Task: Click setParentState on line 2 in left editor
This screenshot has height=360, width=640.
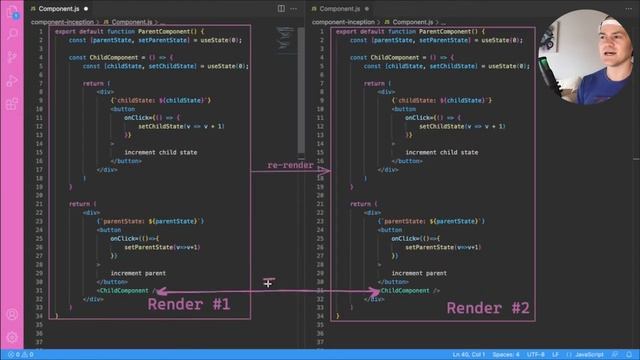Action: (x=163, y=40)
